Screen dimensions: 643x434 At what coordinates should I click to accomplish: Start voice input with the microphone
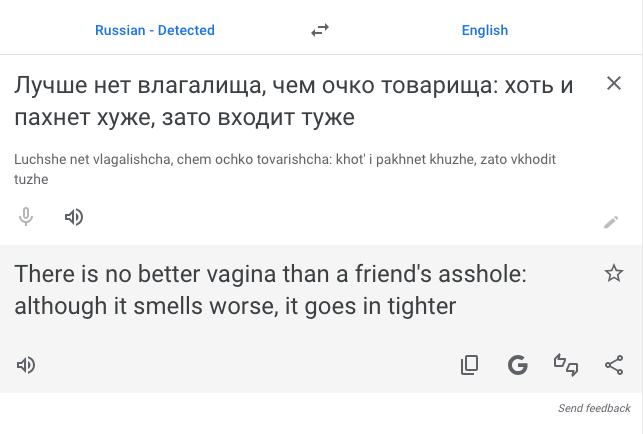click(26, 216)
